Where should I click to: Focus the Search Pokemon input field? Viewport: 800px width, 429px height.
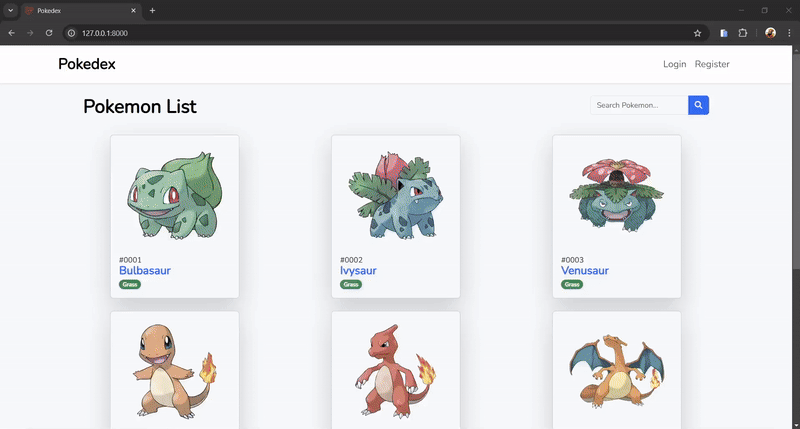pyautogui.click(x=638, y=105)
